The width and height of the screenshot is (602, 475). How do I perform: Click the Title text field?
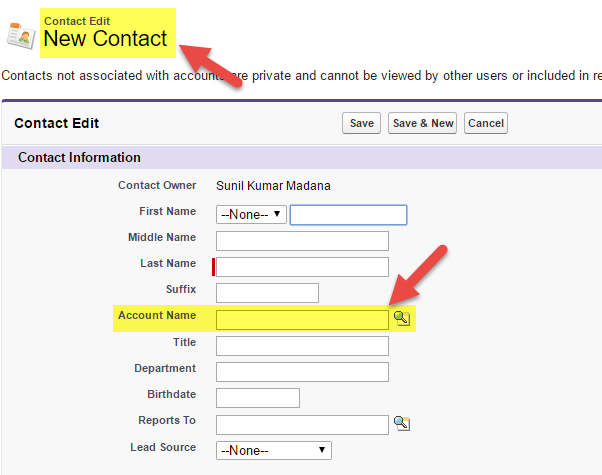(302, 345)
